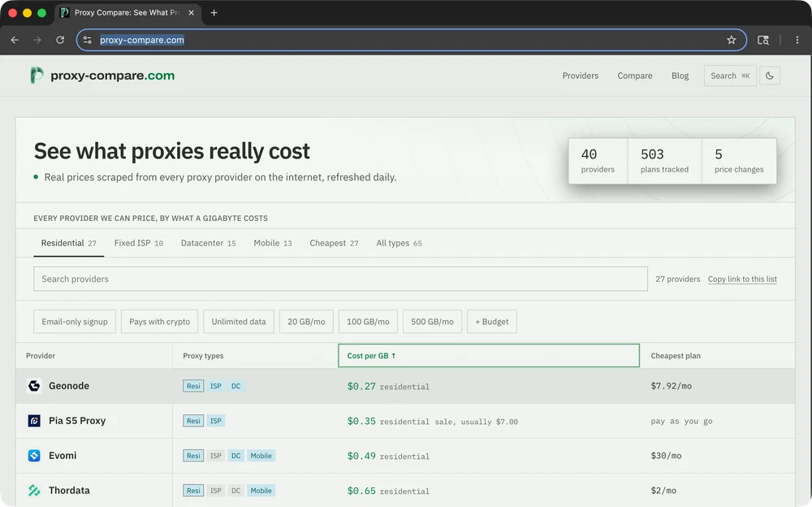The width and height of the screenshot is (812, 507).
Task: Open the Geonode provider name
Action: (69, 386)
